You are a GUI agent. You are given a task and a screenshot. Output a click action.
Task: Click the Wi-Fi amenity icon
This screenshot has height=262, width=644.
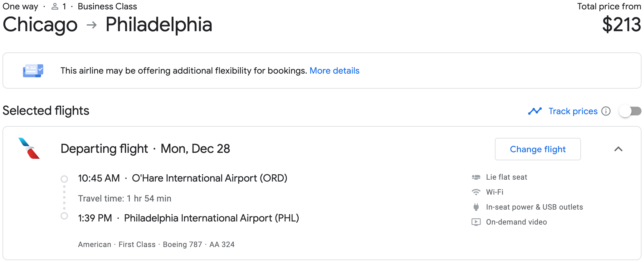[476, 192]
